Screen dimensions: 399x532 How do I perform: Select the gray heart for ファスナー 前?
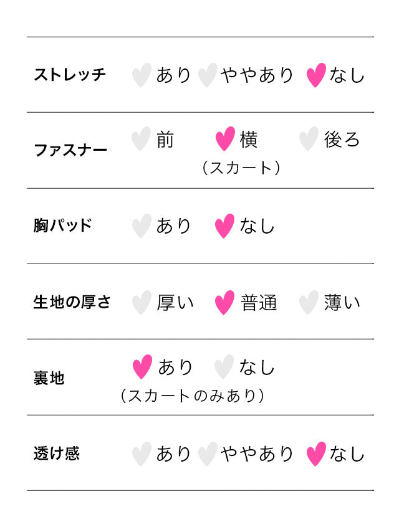tap(142, 139)
